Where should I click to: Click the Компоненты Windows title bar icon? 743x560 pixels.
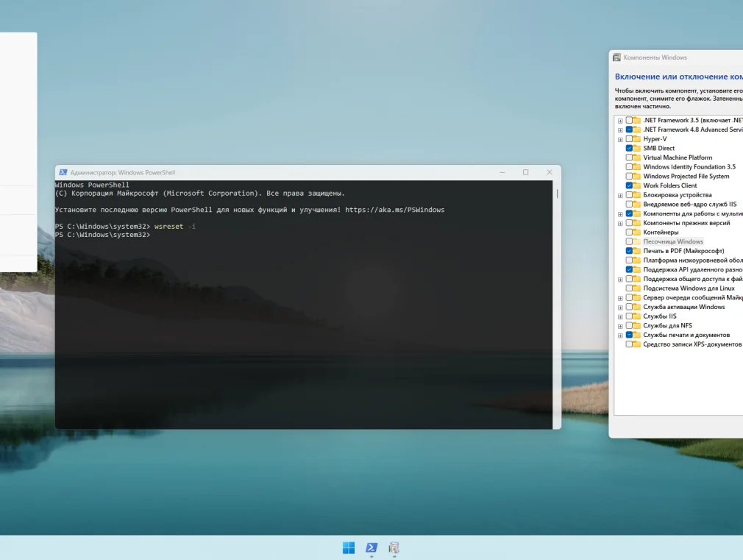pos(616,57)
